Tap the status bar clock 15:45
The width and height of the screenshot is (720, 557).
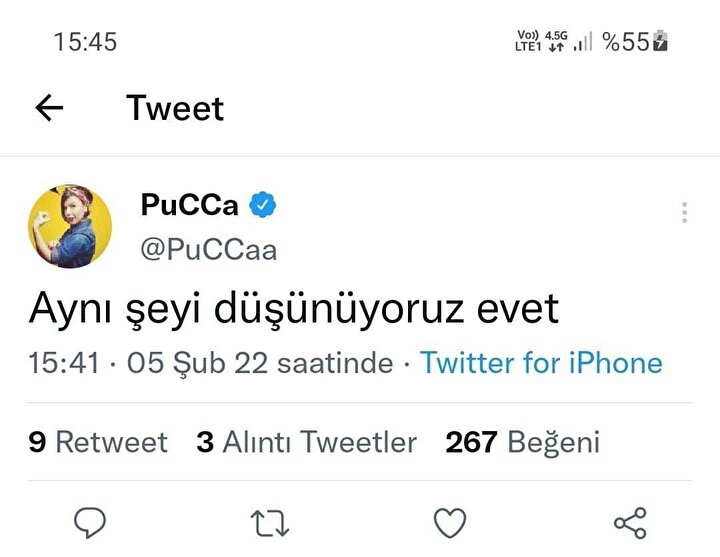point(85,42)
